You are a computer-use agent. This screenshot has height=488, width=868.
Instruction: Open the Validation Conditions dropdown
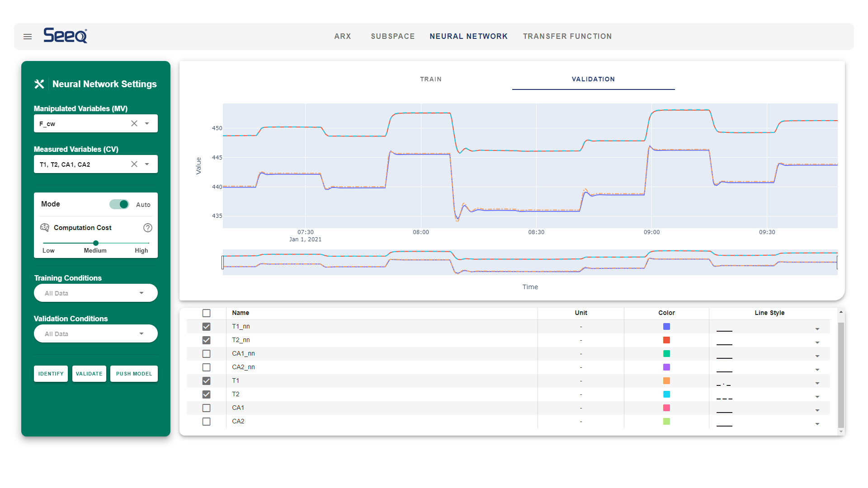[96, 333]
